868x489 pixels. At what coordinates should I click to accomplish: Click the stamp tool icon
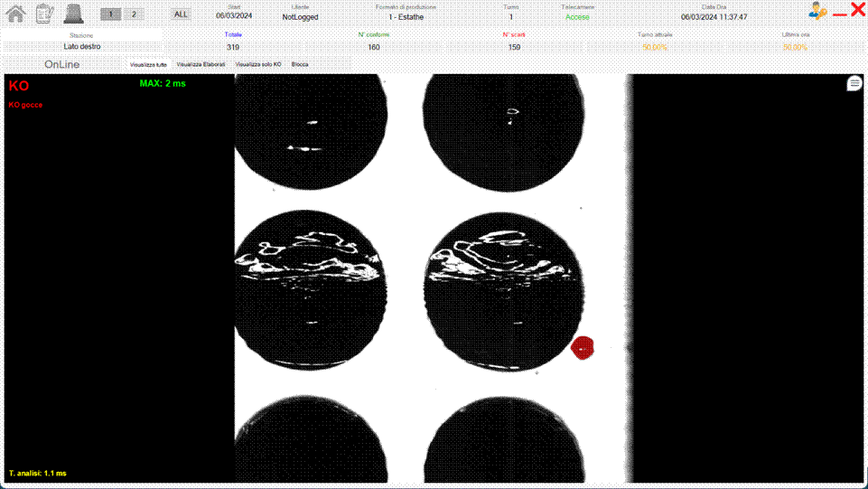73,14
